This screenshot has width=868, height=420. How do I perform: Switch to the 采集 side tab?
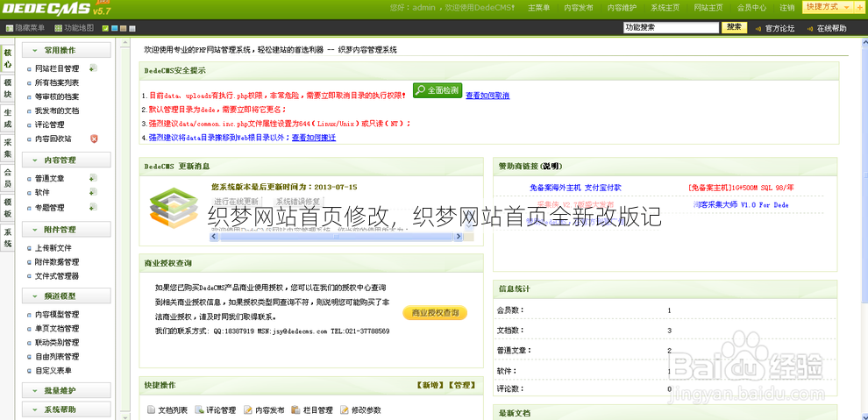click(x=8, y=148)
